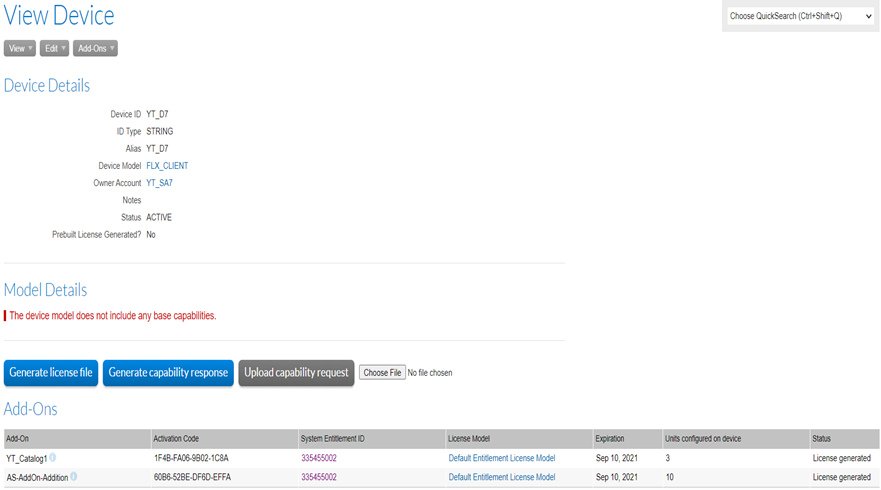881x490 pixels.
Task: Click the Status value ACTIVE
Action: pyautogui.click(x=159, y=217)
